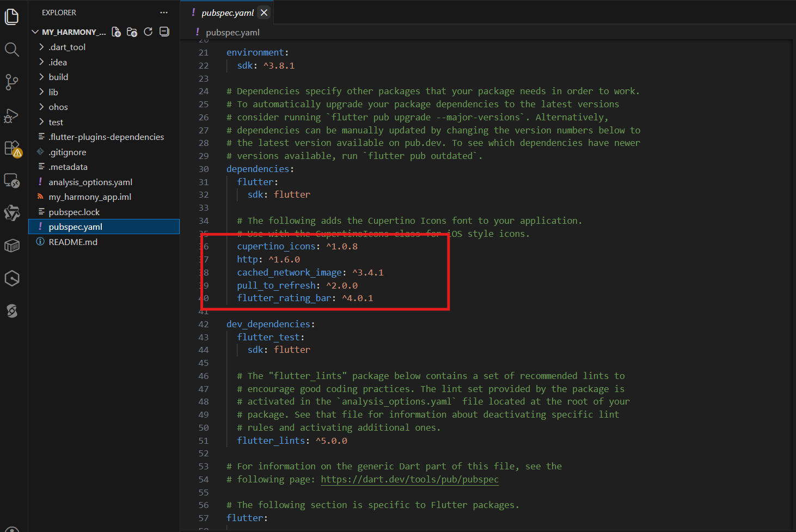
Task: Click the pull_to_refresh dependency line
Action: click(297, 285)
